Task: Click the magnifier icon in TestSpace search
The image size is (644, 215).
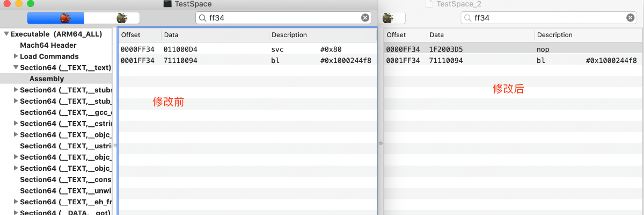Action: tap(202, 18)
